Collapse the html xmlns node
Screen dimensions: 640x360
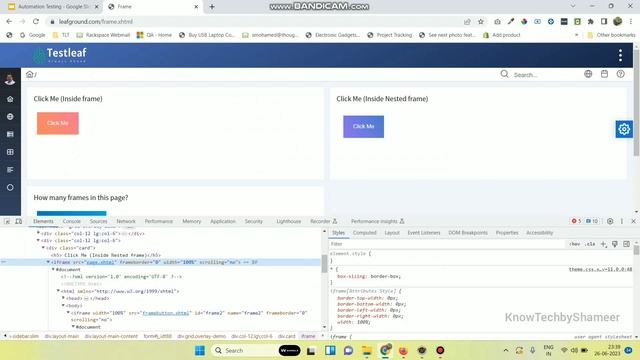tap(58, 291)
